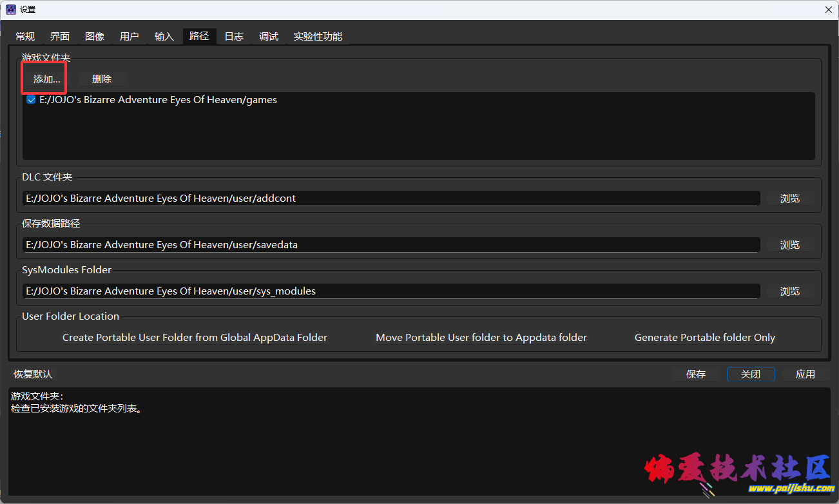Click the app icon in the title bar
Image resolution: width=839 pixels, height=504 pixels.
10,10
